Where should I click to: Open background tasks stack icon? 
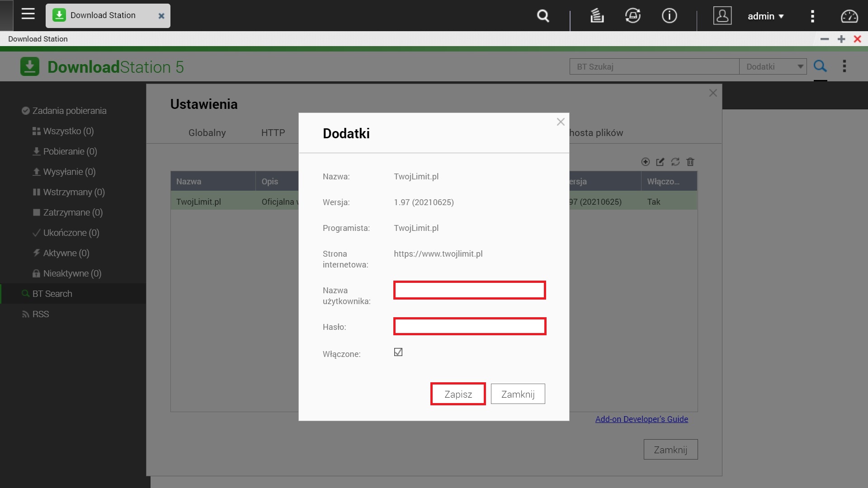click(597, 16)
